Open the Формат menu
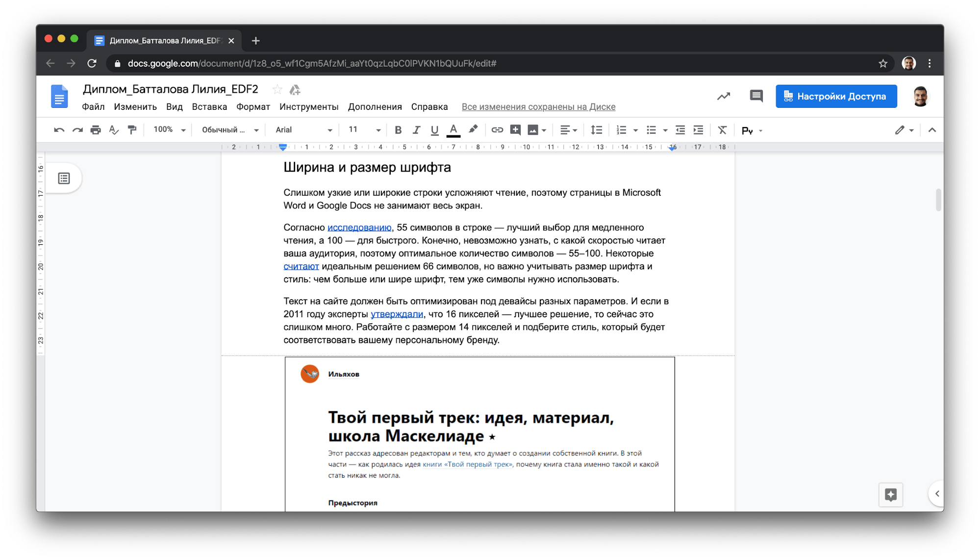 tap(253, 106)
